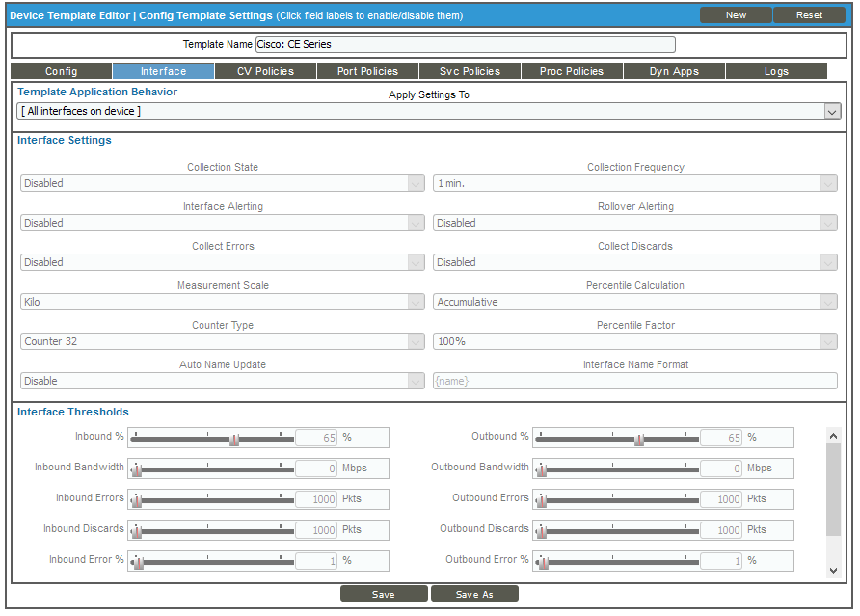860x616 pixels.
Task: Switch to the Port Policies tab
Action: click(366, 70)
